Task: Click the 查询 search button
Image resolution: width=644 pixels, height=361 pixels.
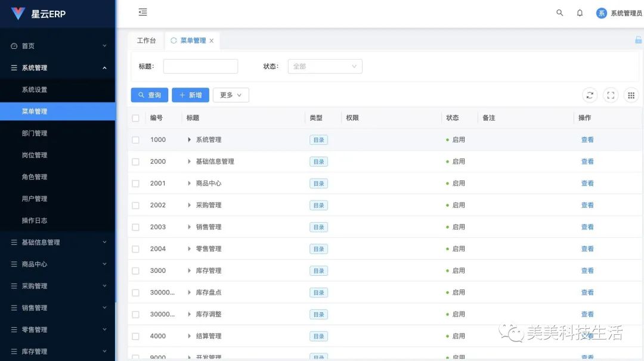Action: pos(149,95)
